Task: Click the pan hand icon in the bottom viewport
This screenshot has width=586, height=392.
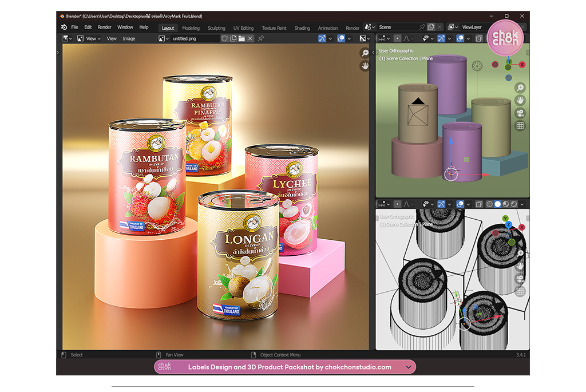Action: (520, 266)
